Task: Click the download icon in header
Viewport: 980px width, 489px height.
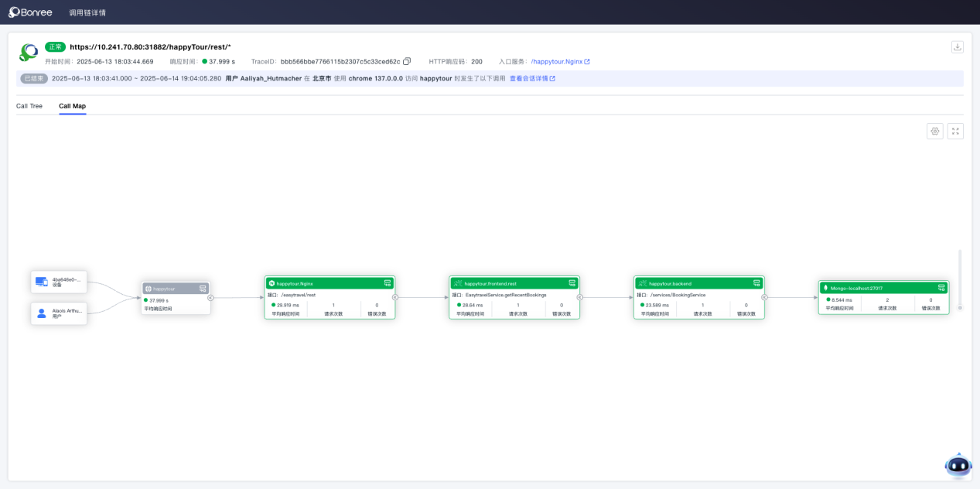Action: tap(958, 46)
